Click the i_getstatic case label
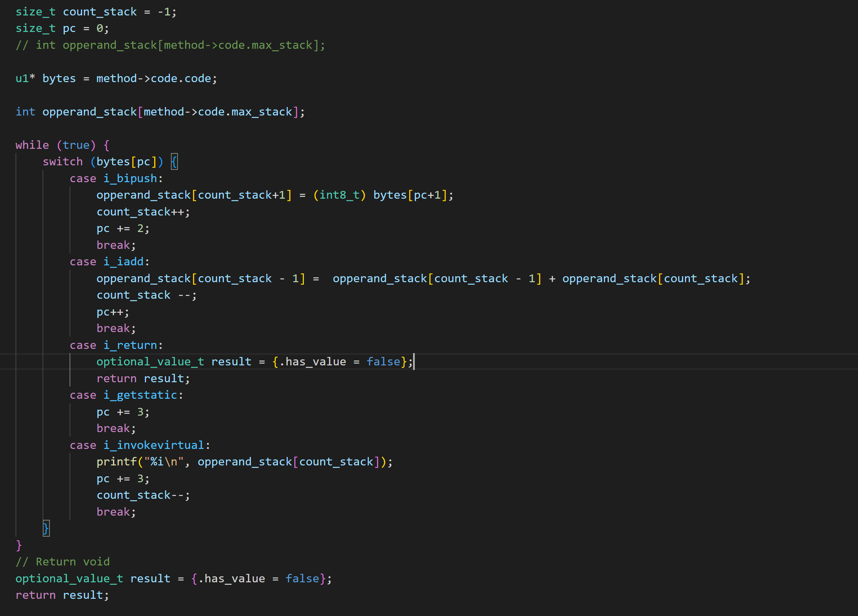Viewport: 858px width, 616px height. coord(140,395)
